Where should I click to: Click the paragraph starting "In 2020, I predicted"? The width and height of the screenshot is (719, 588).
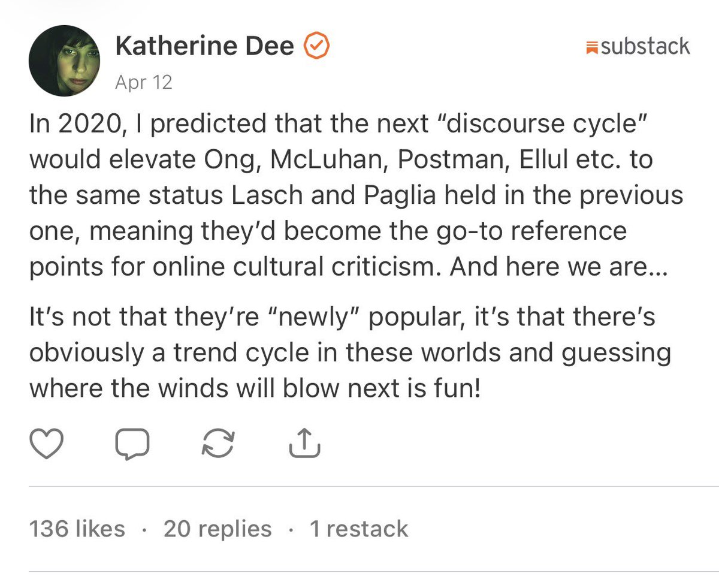pos(357,195)
